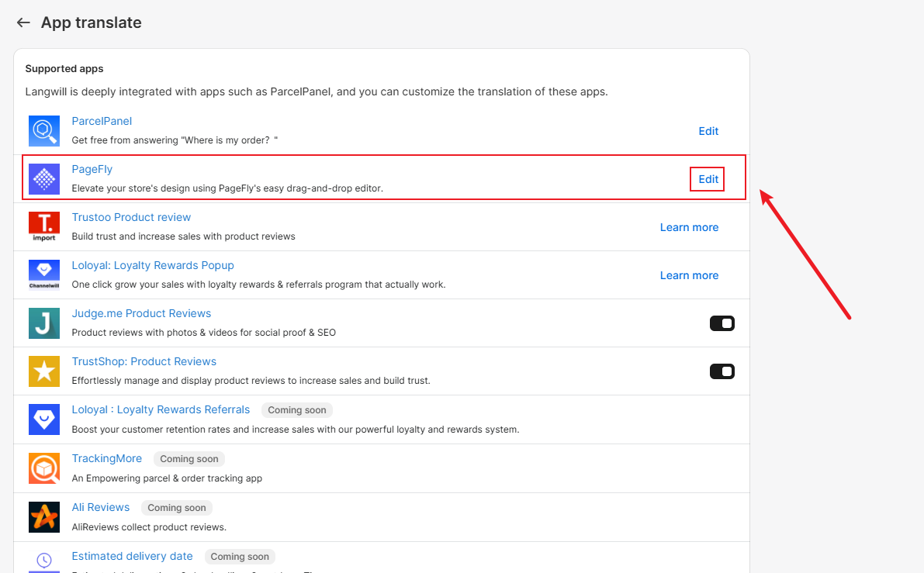Click the Trustoo Product review app icon
The width and height of the screenshot is (924, 573).
click(x=44, y=227)
